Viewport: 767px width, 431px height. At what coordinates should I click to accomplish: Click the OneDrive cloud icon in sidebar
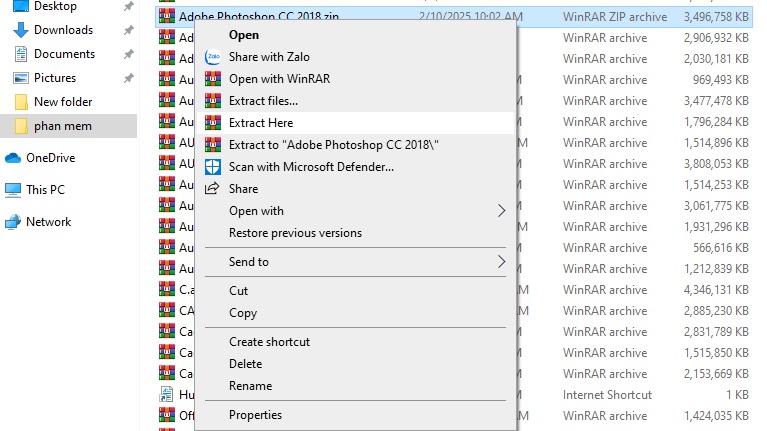point(13,158)
